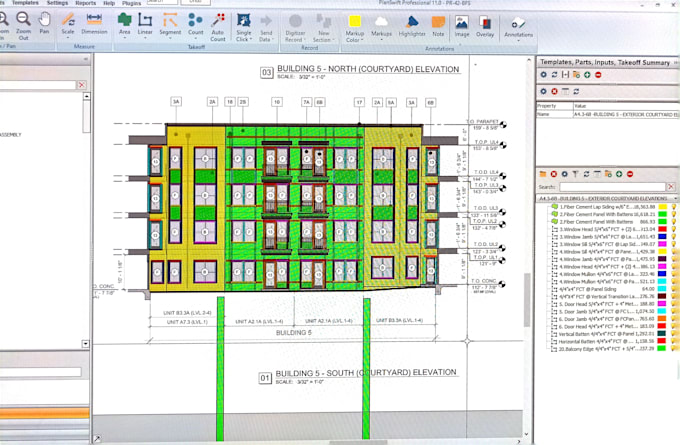This screenshot has width=680, height=445.
Task: Click the left panel's scroll up arrow
Action: [87, 96]
